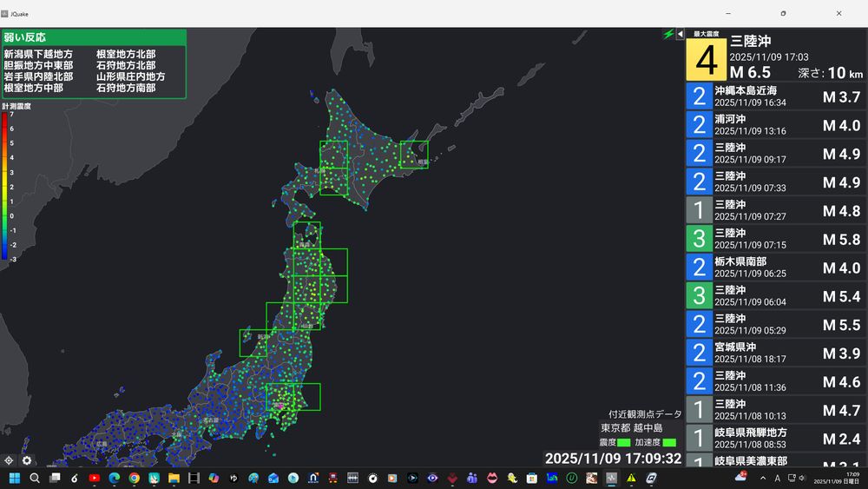868x489 pixels.
Task: Open the 三陸沖 11/08 10:13 M 4.7 entry
Action: (776, 410)
